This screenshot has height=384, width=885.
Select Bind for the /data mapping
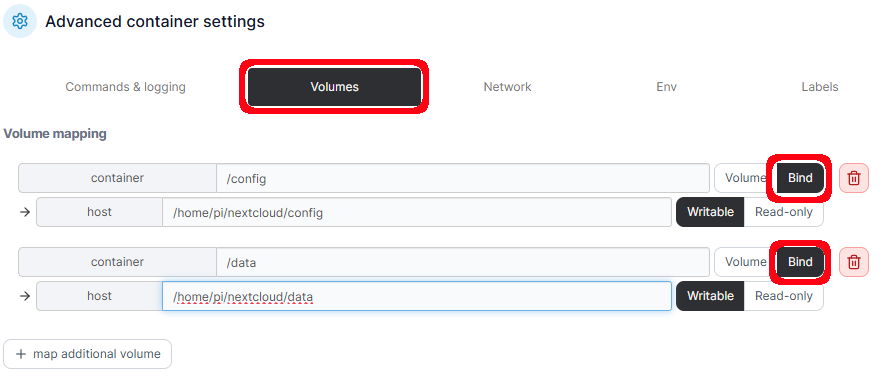coord(800,262)
